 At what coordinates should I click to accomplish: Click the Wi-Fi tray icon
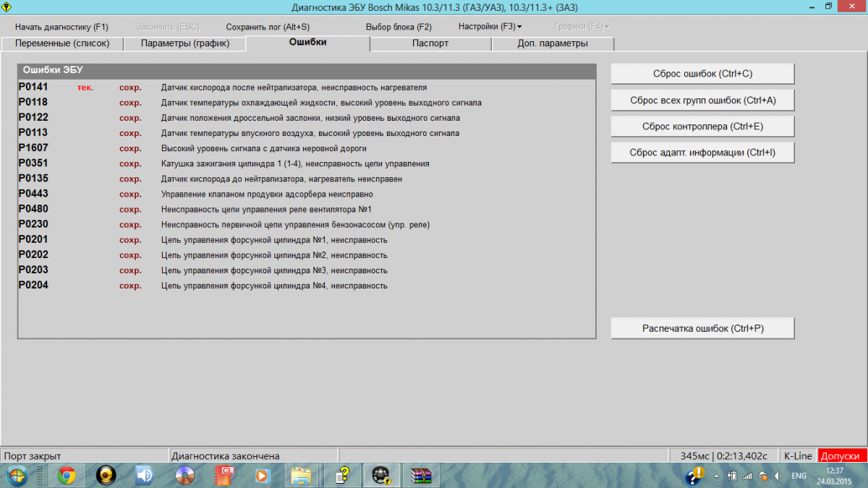pos(763,476)
